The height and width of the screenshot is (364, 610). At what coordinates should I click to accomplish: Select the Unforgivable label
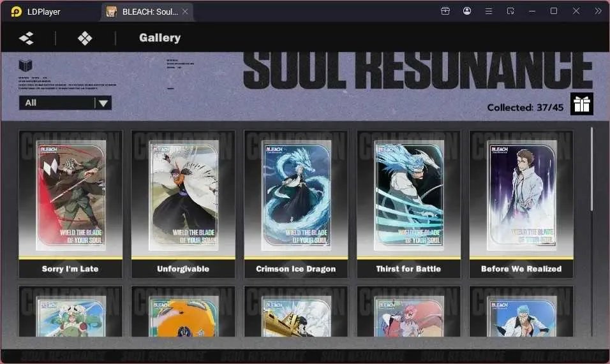point(183,269)
